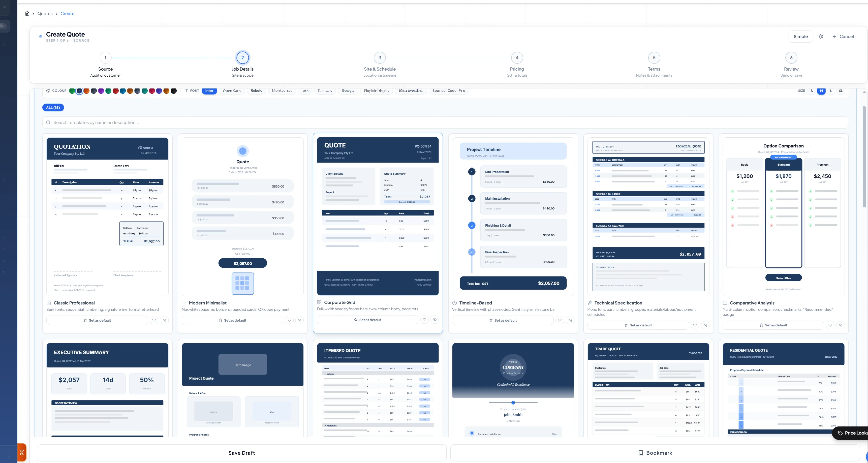Select the Georgia font
The height and width of the screenshot is (463, 868).
tap(348, 91)
